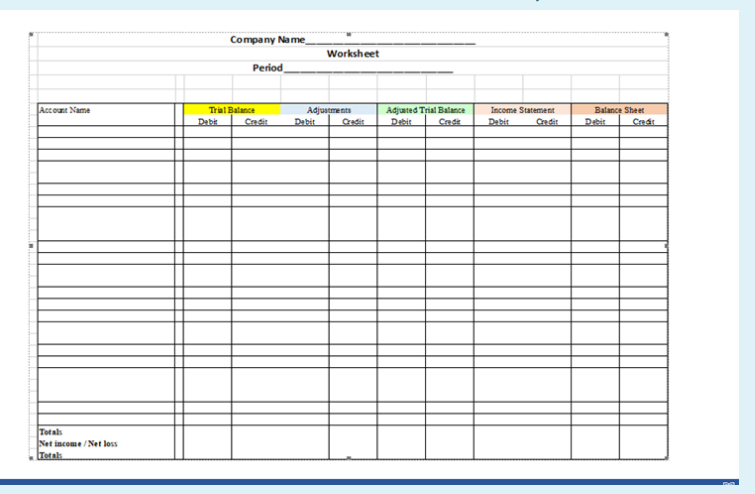
Task: Click the last Totals row label at bottom
Action: click(x=51, y=455)
